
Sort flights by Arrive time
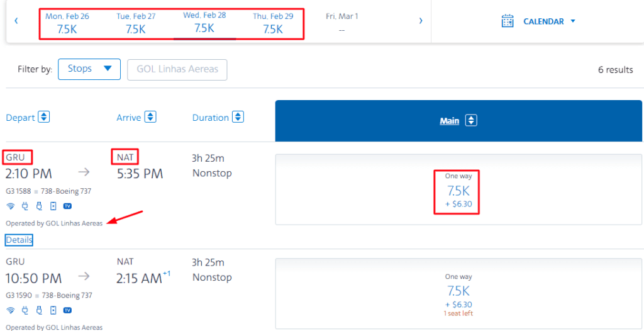pos(150,117)
